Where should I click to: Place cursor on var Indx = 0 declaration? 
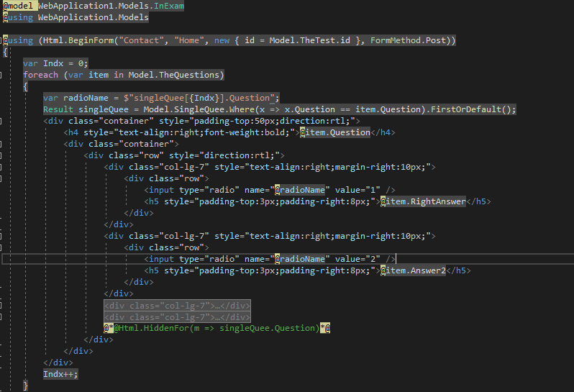[55, 63]
